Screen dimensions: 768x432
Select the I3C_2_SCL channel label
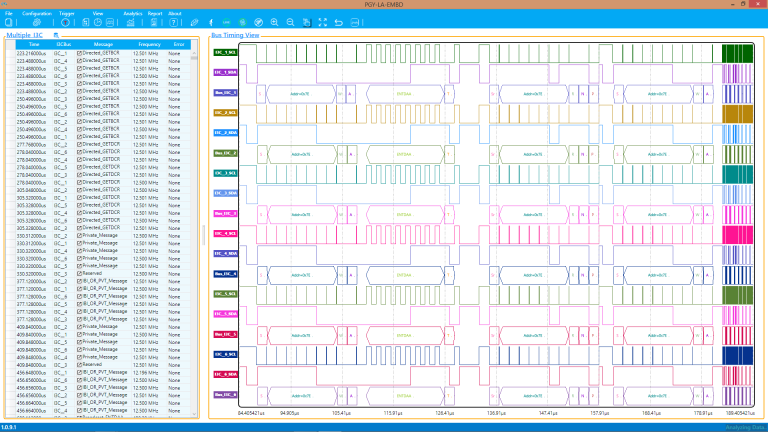[225, 112]
